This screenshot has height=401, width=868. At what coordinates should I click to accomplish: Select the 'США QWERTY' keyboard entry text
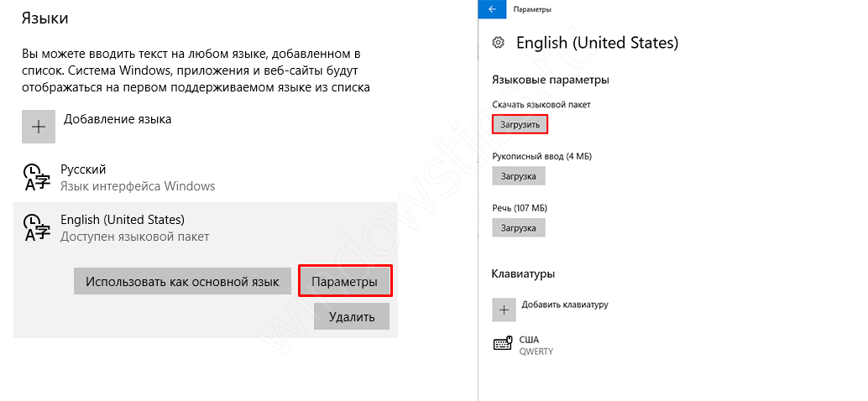536,345
